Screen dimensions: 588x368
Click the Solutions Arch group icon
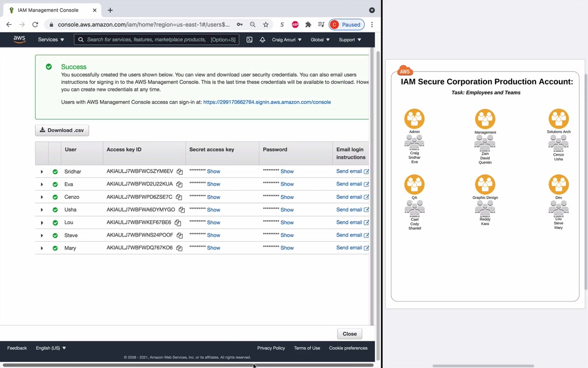click(x=559, y=119)
